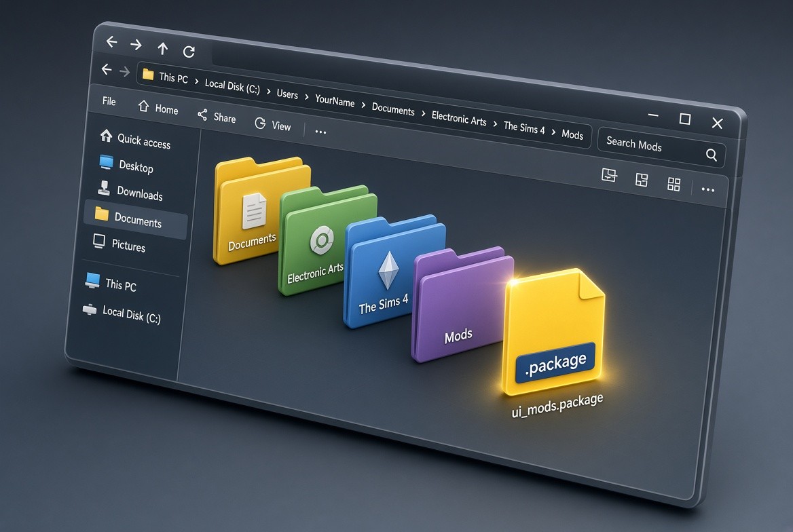Maximize the explorer window
Screen dimensions: 793x532
[x=685, y=119]
